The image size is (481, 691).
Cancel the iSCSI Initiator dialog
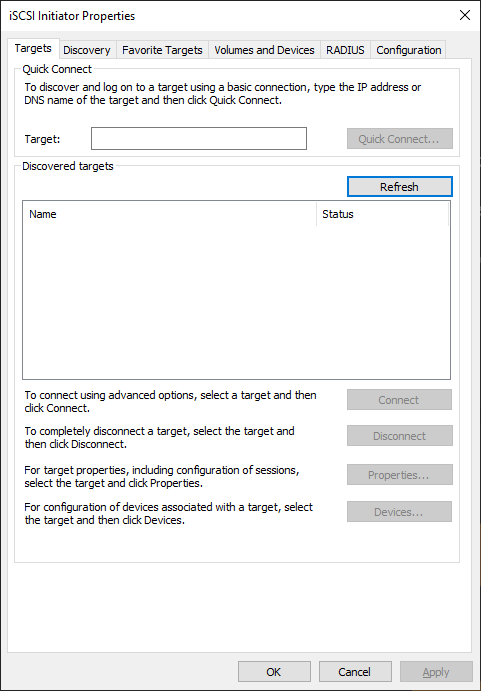click(x=355, y=672)
